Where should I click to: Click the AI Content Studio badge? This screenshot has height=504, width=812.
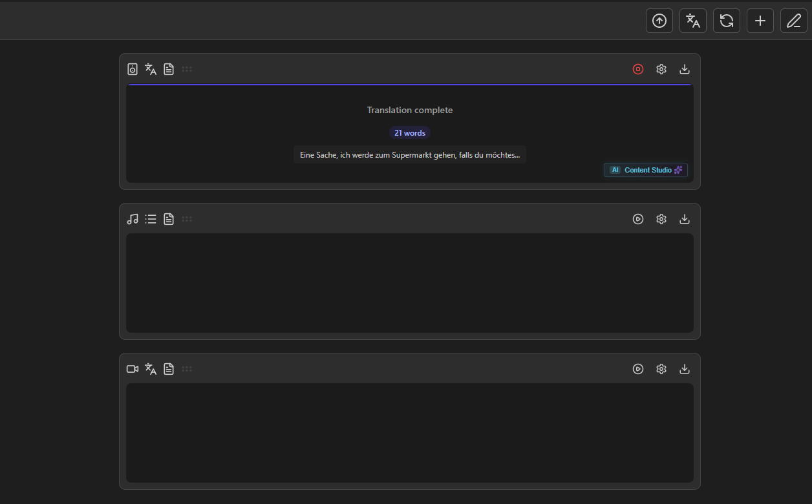click(x=645, y=170)
